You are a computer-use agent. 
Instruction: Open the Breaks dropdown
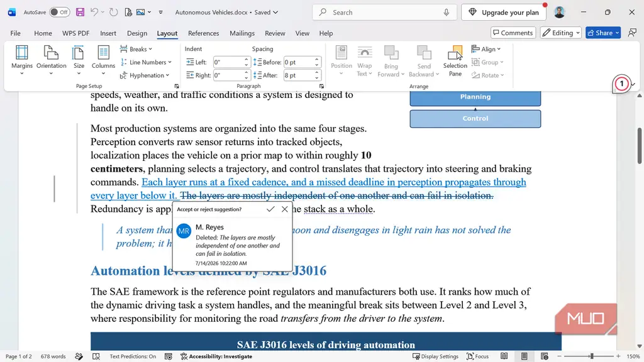[x=136, y=49]
